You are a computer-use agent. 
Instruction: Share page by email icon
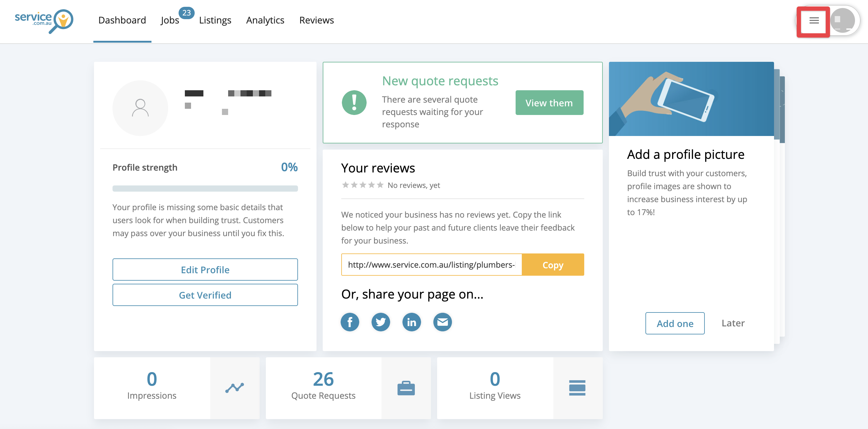pyautogui.click(x=442, y=322)
